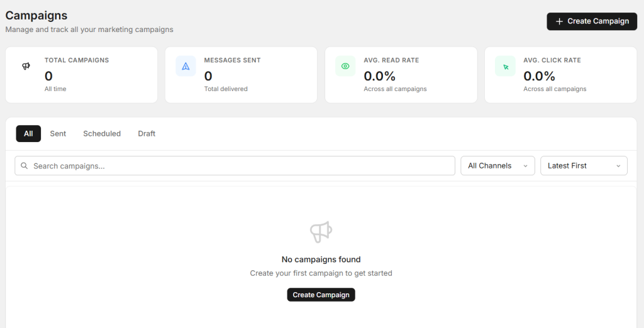
Task: Click the eye icon in Avg. Read Rate card
Action: [345, 66]
